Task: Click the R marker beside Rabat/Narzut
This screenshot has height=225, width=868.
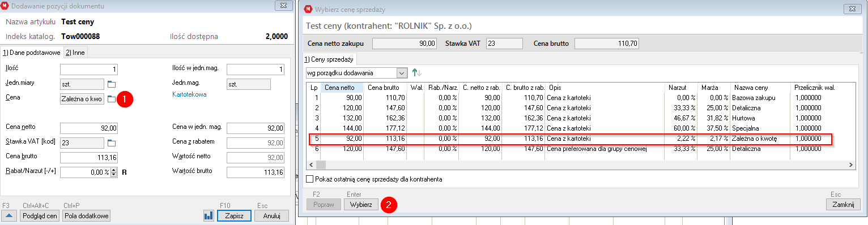Action: 124,172
